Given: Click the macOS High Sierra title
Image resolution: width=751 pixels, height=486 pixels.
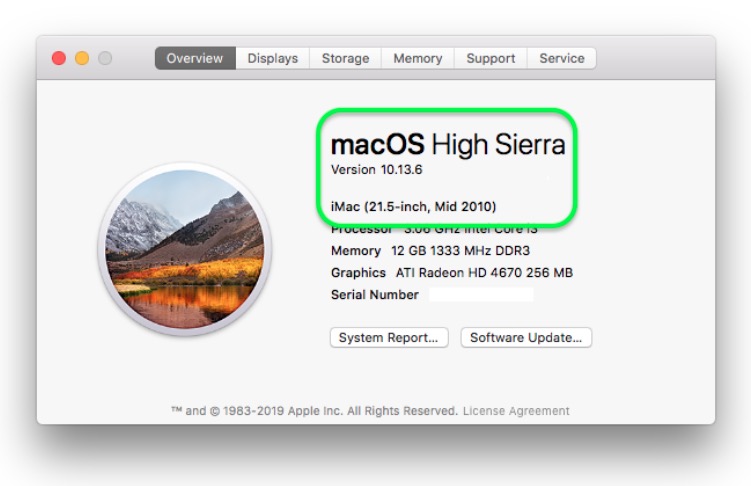Looking at the screenshot, I should tap(448, 144).
